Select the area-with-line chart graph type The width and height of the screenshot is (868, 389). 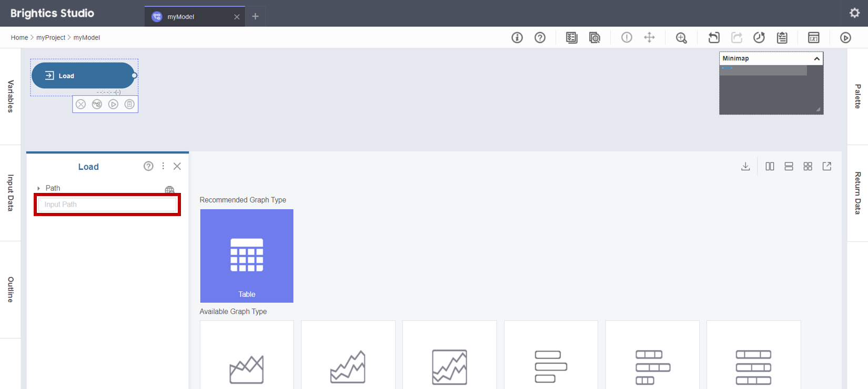pyautogui.click(x=348, y=355)
